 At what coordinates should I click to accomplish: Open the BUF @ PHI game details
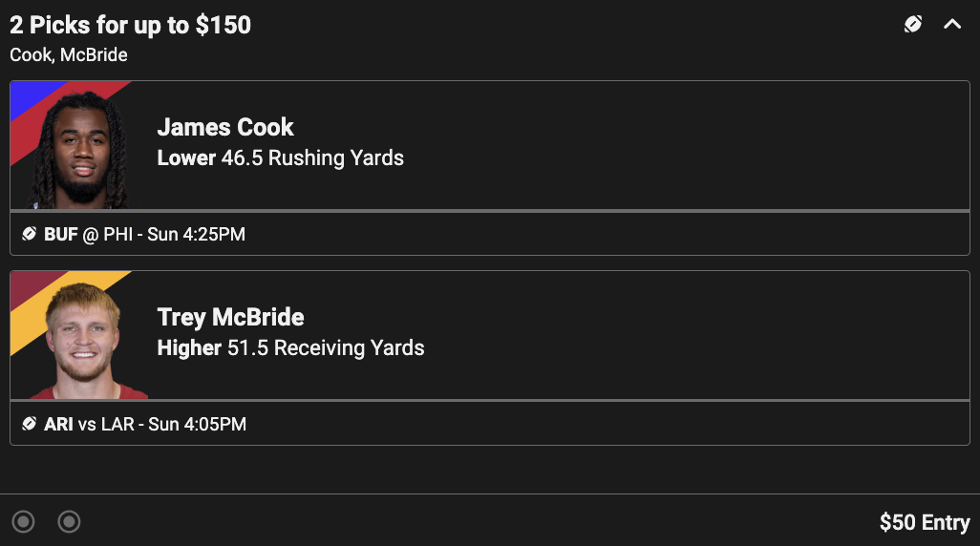pyautogui.click(x=143, y=234)
